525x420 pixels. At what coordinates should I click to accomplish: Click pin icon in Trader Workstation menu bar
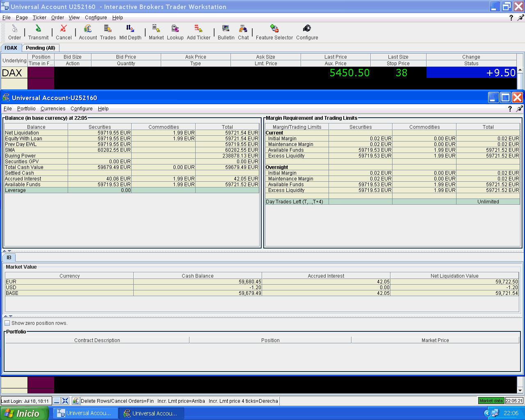pyautogui.click(x=520, y=18)
